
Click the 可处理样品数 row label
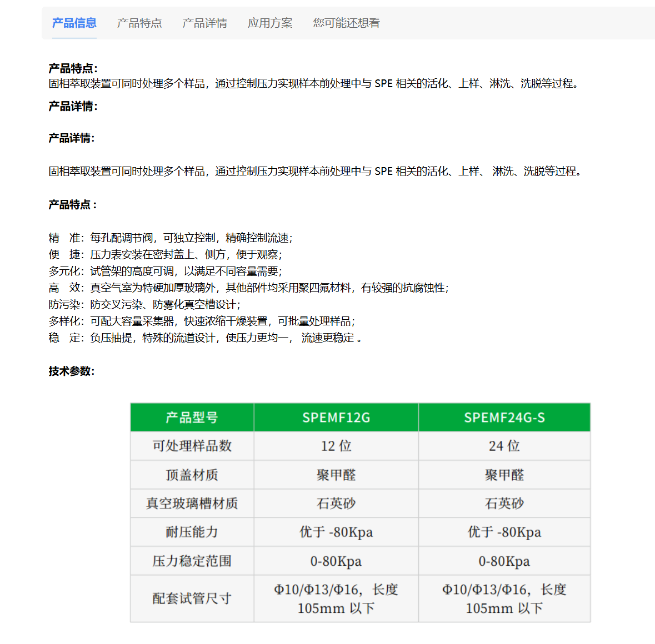pos(192,446)
